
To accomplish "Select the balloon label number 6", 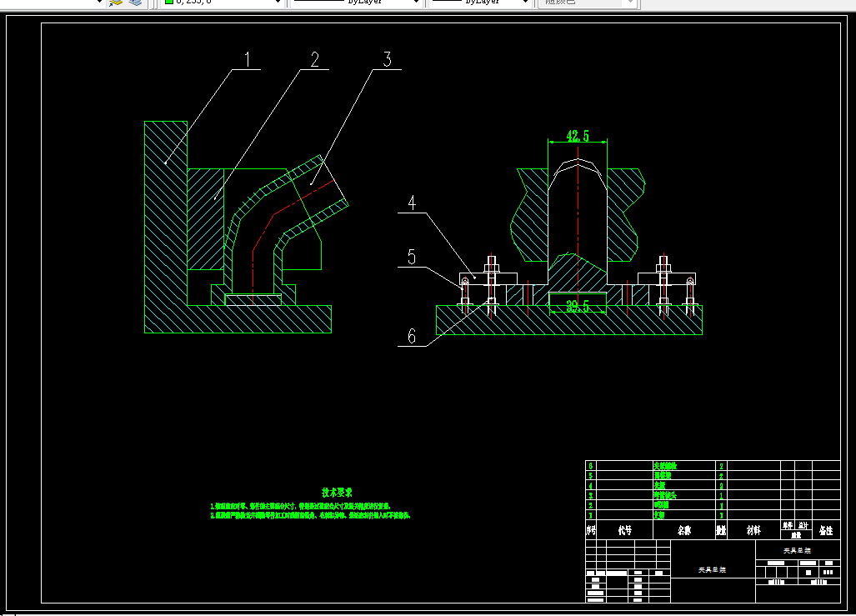I will point(412,336).
